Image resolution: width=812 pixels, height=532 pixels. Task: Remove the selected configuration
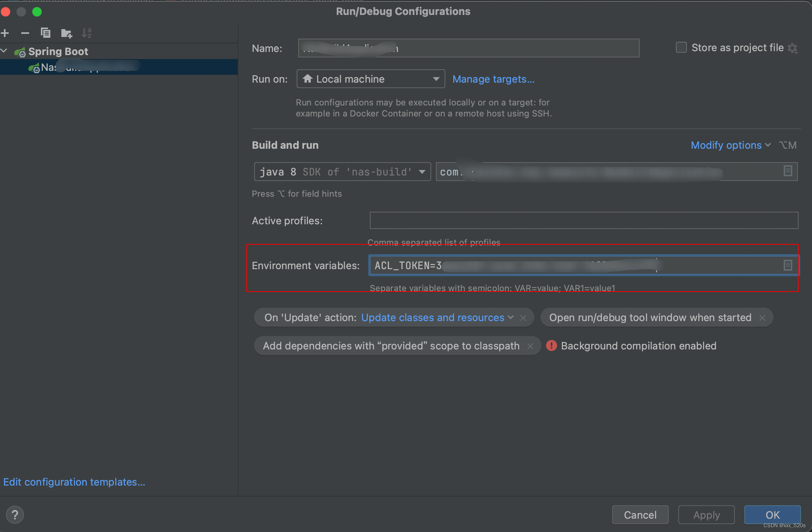25,33
